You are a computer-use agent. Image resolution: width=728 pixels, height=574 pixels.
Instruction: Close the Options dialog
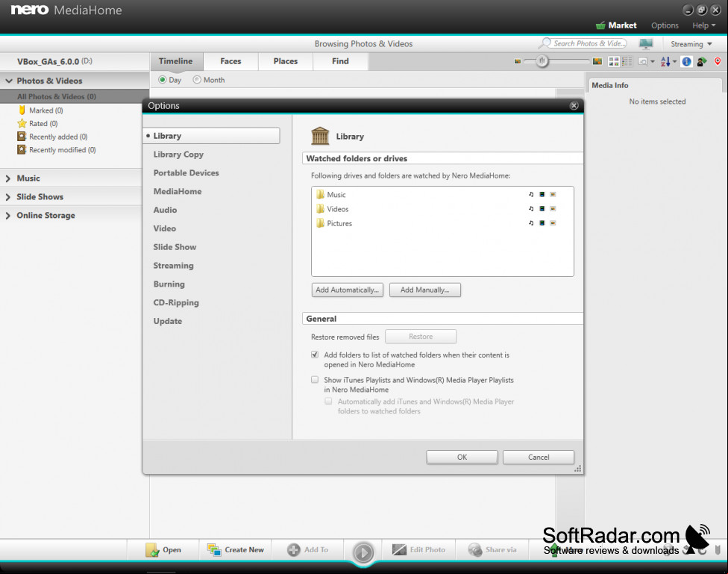(x=574, y=105)
